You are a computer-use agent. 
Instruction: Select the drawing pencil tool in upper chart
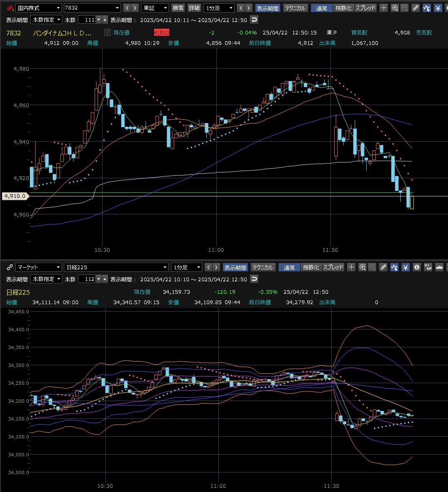[416, 8]
